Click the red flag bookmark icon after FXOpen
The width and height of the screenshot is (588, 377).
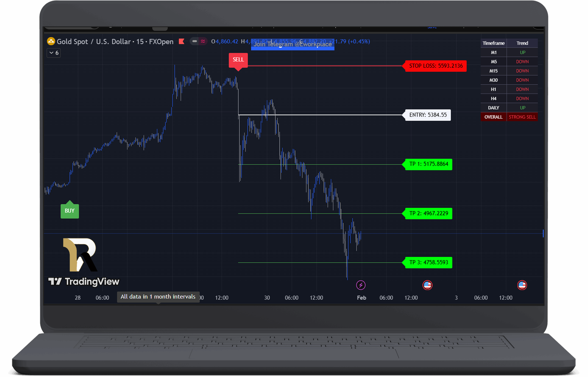point(182,41)
